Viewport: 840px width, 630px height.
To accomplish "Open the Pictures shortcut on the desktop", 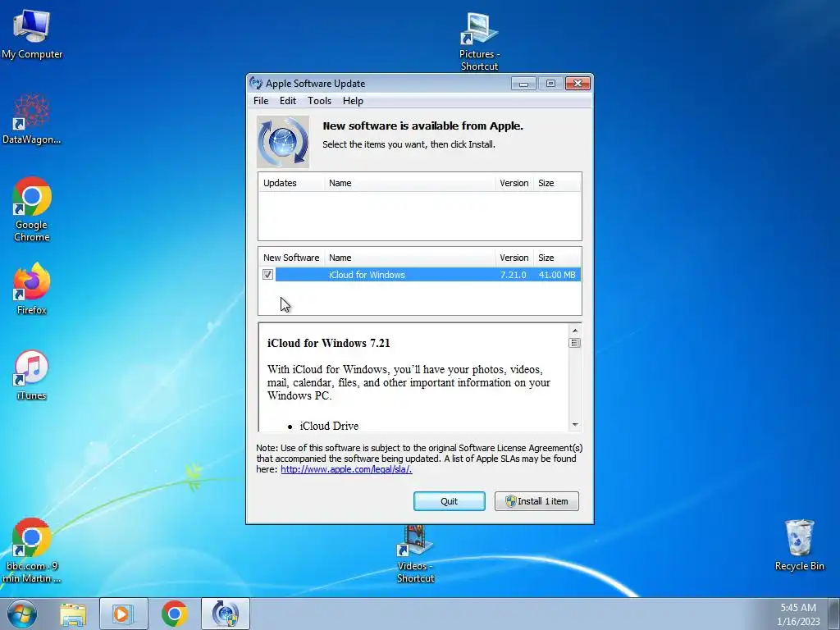I will pos(479,42).
